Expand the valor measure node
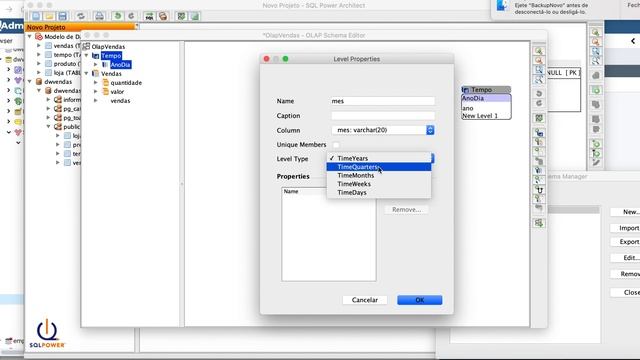The width and height of the screenshot is (640, 360). pyautogui.click(x=96, y=91)
